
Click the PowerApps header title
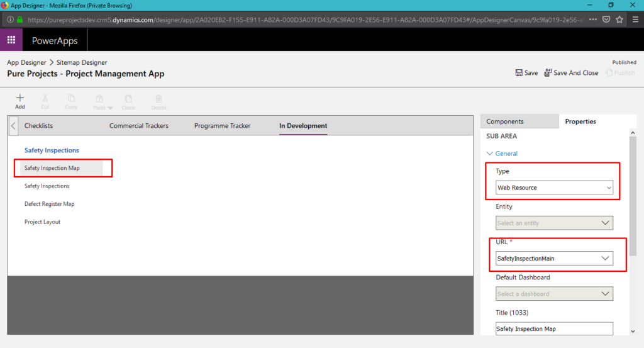[55, 41]
